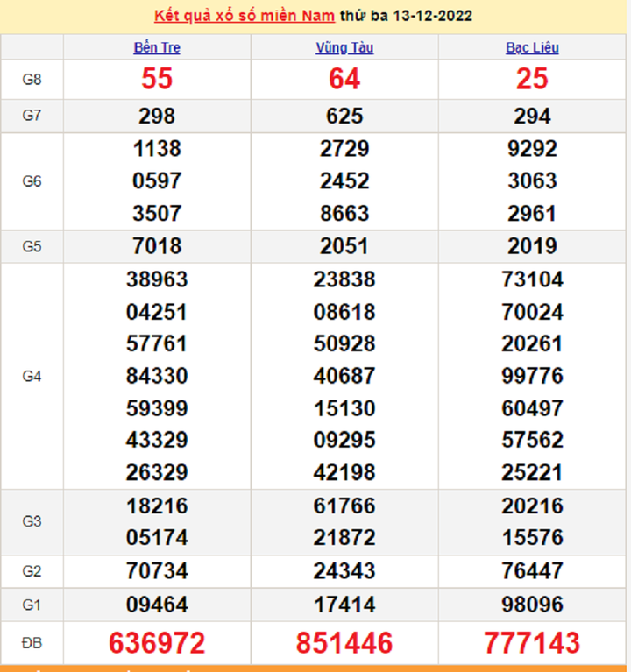Image resolution: width=631 pixels, height=672 pixels.
Task: Click the Bến Tre special prize 636972
Action: (157, 643)
